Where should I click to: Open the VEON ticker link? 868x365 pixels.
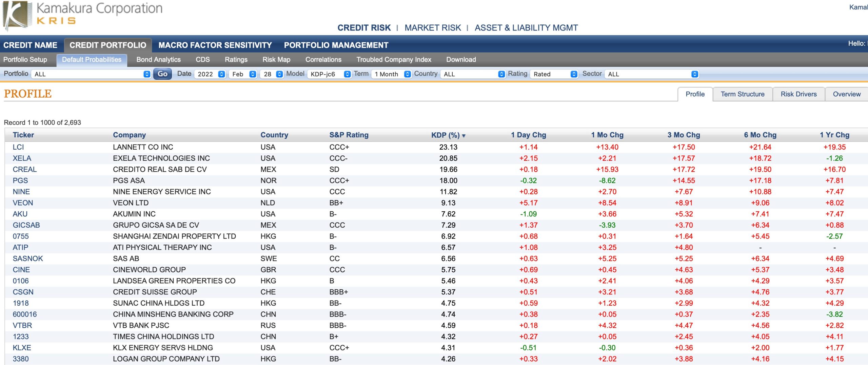pyautogui.click(x=23, y=203)
